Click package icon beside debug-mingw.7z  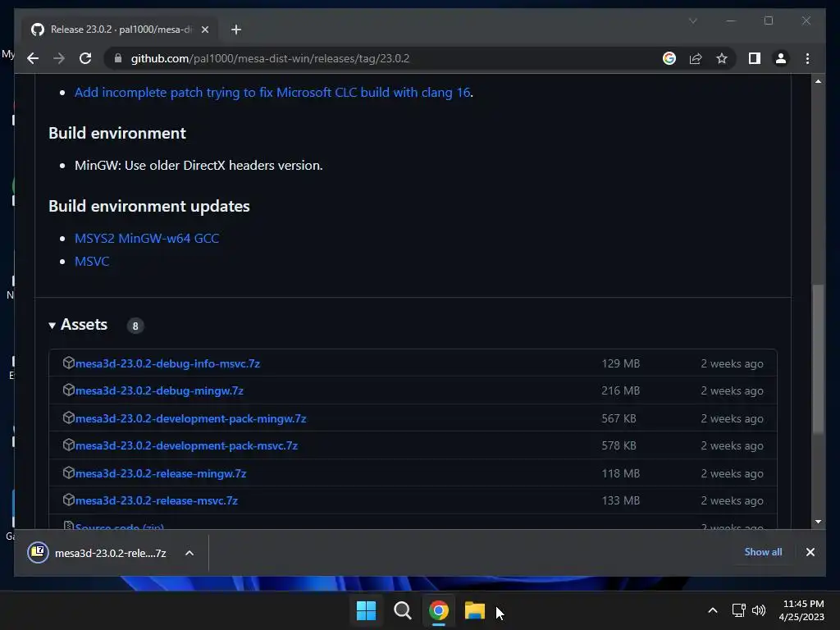(69, 390)
